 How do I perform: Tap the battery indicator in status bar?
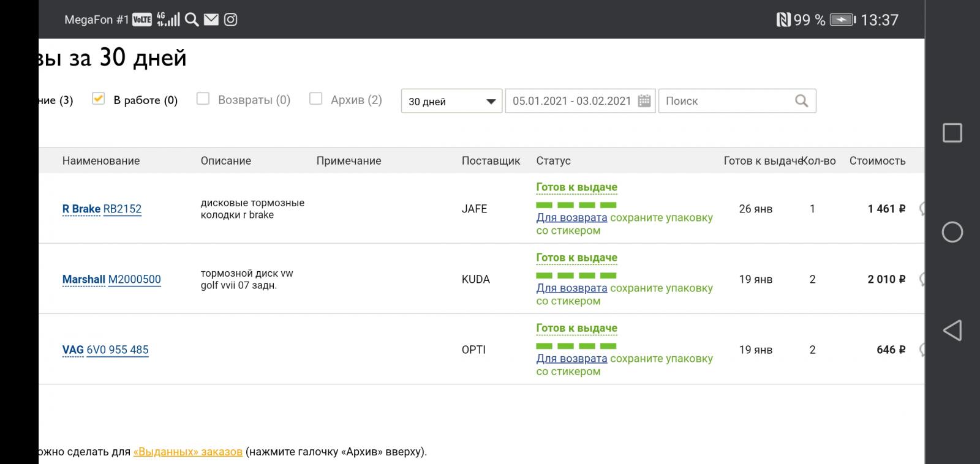(843, 20)
